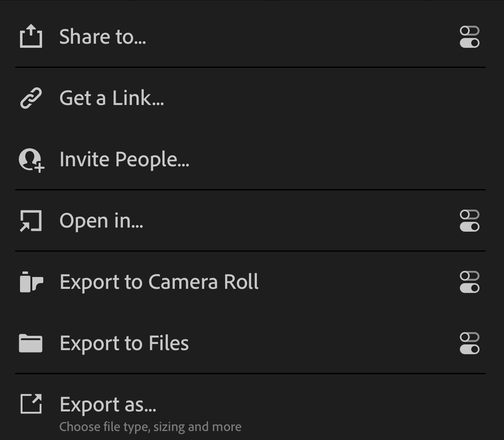
Task: Select the "Share to…" menu entry
Action: click(x=103, y=36)
